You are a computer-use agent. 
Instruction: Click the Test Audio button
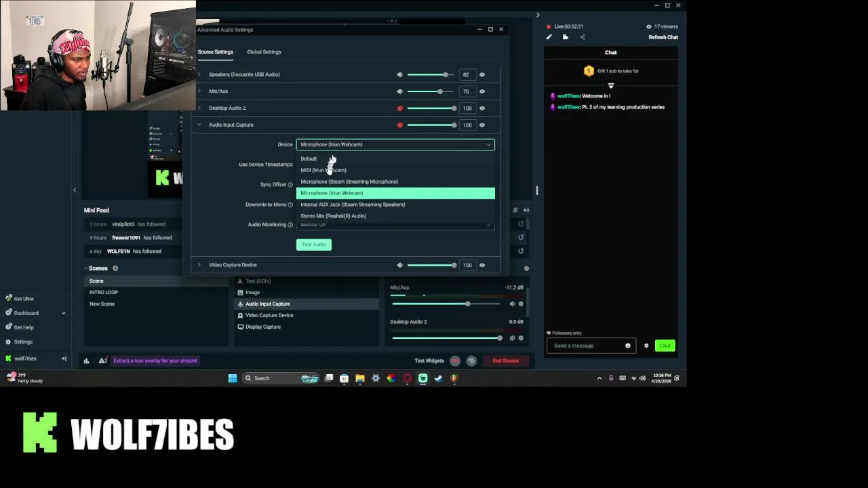point(314,245)
